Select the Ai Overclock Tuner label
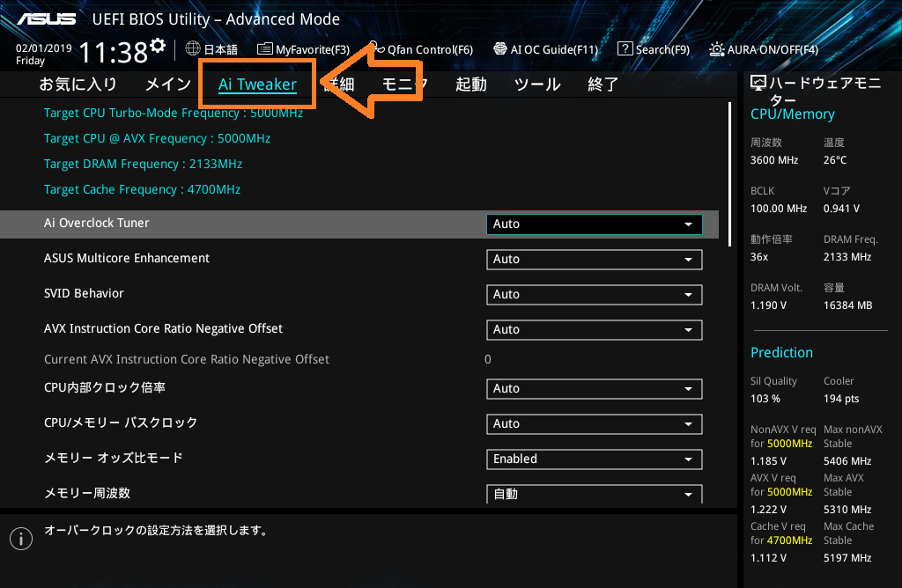This screenshot has width=902, height=588. [x=97, y=223]
